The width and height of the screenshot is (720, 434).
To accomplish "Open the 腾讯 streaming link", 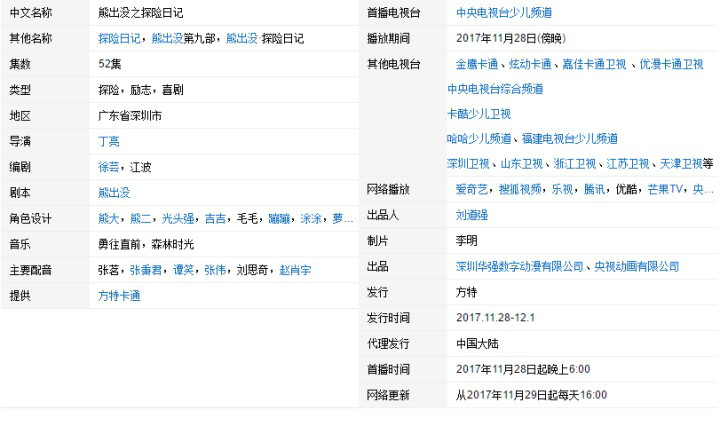I will tap(594, 189).
